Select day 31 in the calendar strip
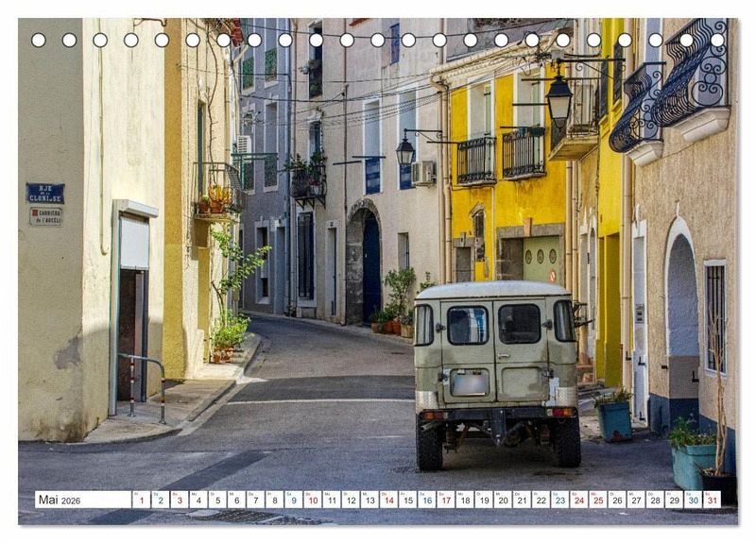The image size is (756, 543). click(711, 500)
